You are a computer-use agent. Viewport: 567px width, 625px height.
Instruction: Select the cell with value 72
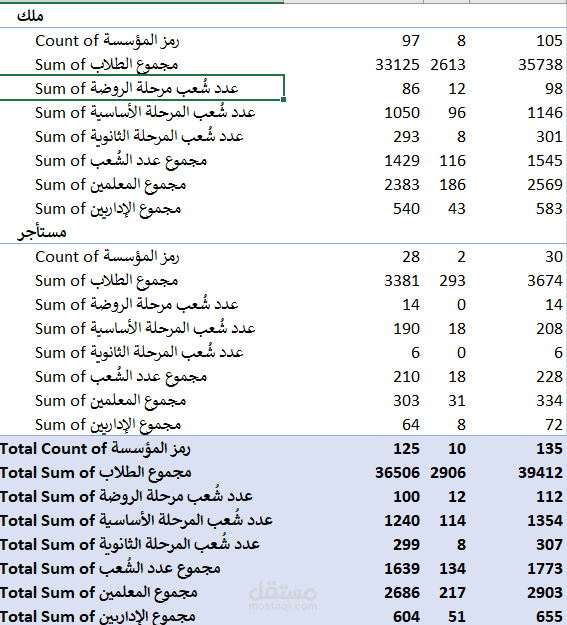click(x=553, y=425)
